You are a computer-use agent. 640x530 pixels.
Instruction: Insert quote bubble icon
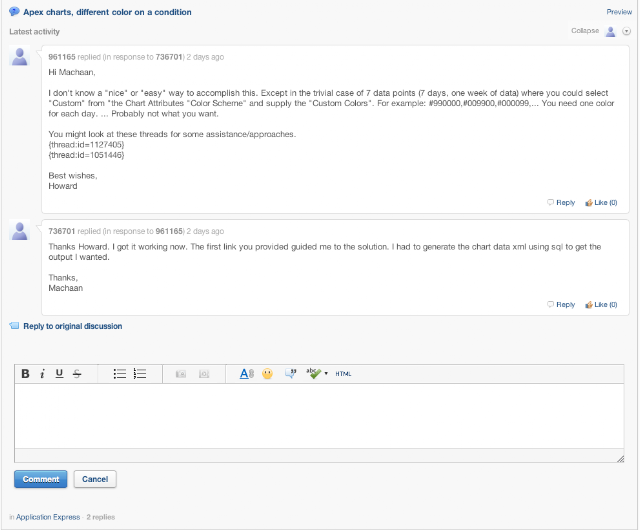(291, 373)
